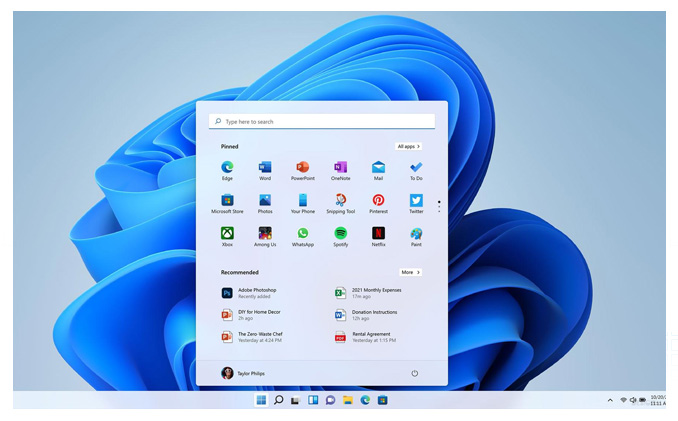Launch Spotify from Start menu
This screenshot has width=678, height=421.
pos(340,236)
